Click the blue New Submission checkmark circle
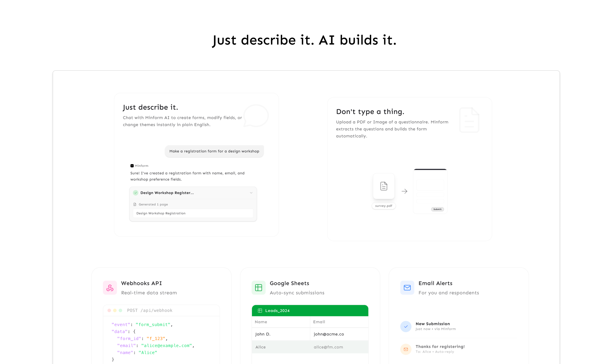Viewport: 609px width, 364px height. click(406, 326)
